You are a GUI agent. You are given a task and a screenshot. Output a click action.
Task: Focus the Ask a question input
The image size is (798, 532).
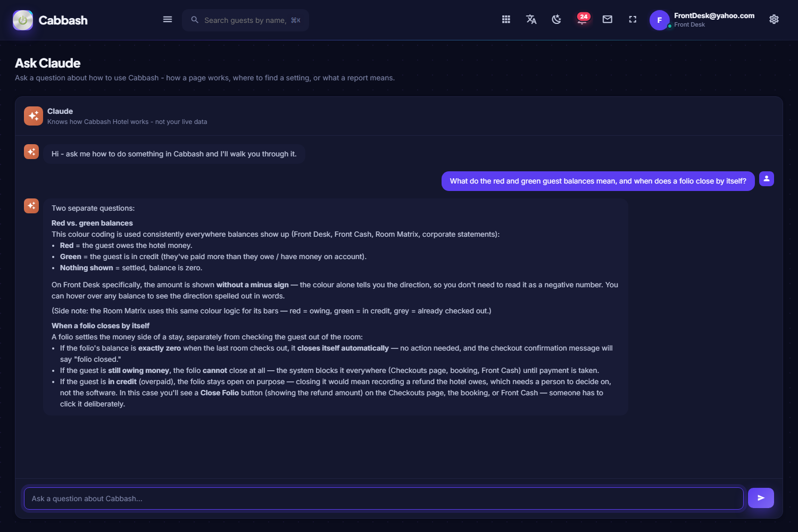pyautogui.click(x=384, y=498)
